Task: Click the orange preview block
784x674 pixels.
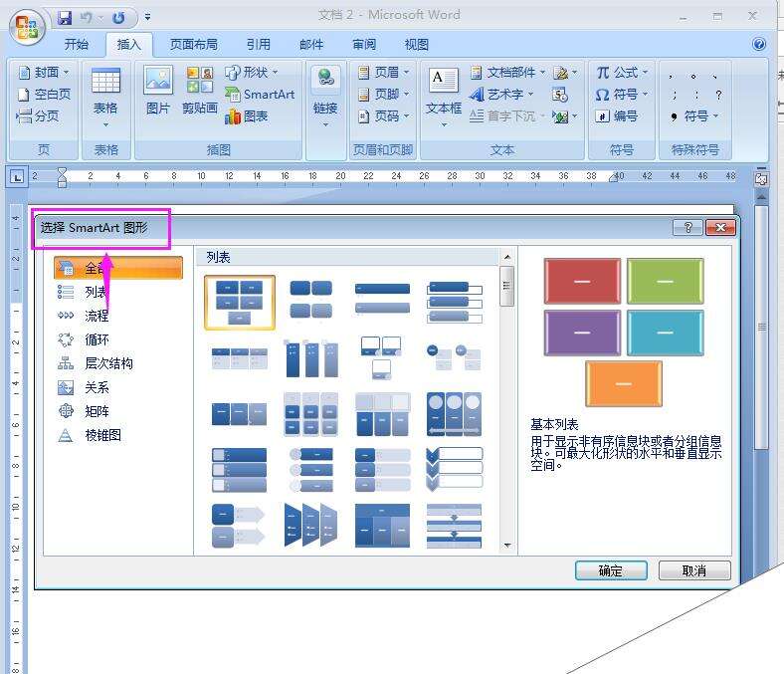Action: (x=624, y=383)
